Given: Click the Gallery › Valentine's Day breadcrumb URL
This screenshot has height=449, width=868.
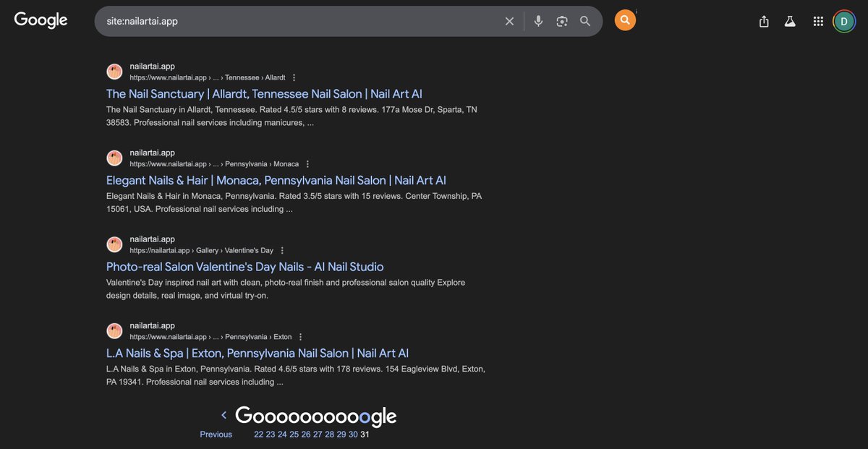Looking at the screenshot, I should pos(202,250).
